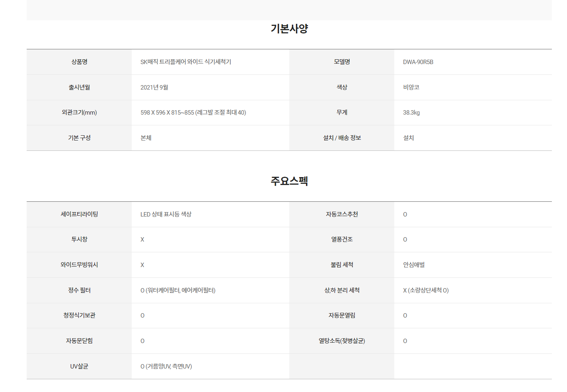The height and width of the screenshot is (392, 567).
Task: Click the 청정식기보관 label
Action: tap(79, 315)
